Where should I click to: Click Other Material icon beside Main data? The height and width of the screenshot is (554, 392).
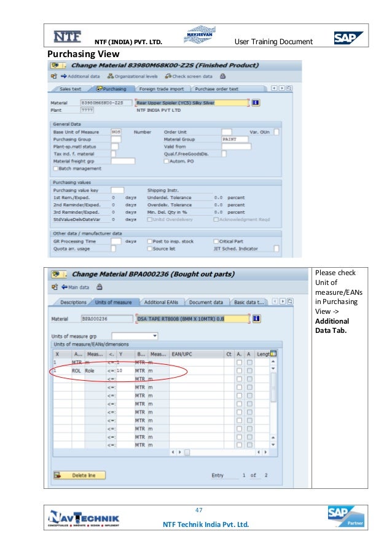[54, 287]
